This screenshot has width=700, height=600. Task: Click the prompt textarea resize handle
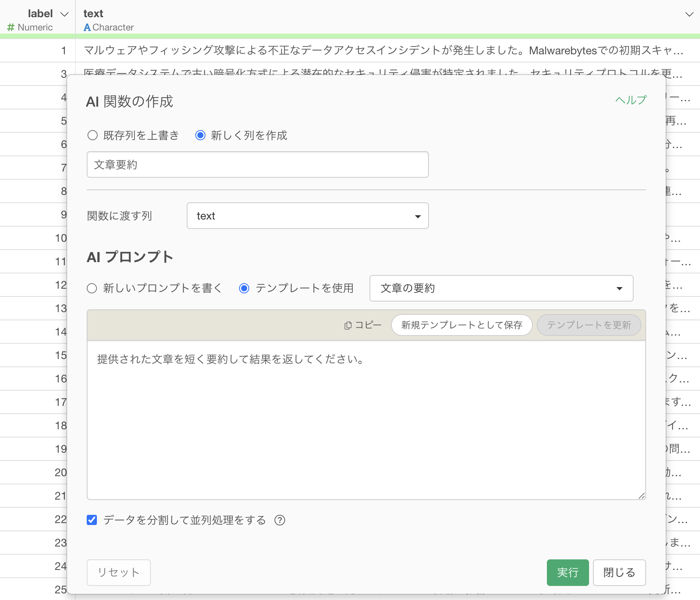click(641, 496)
